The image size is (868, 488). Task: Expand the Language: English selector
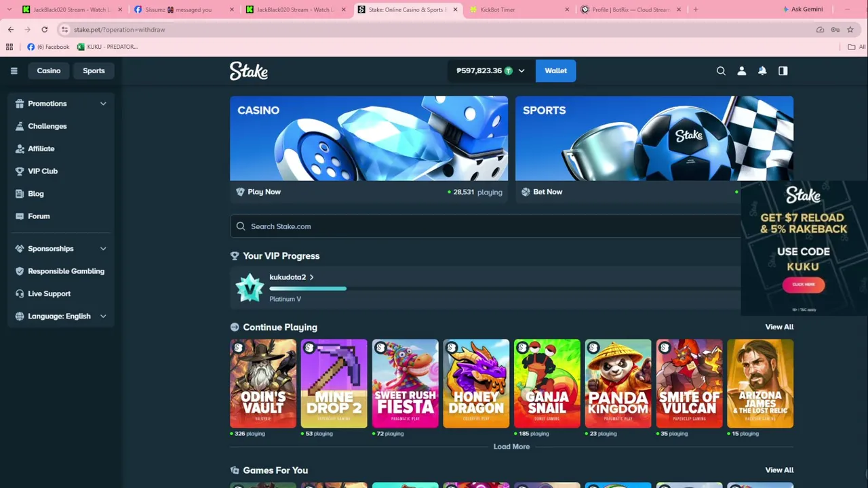point(103,316)
